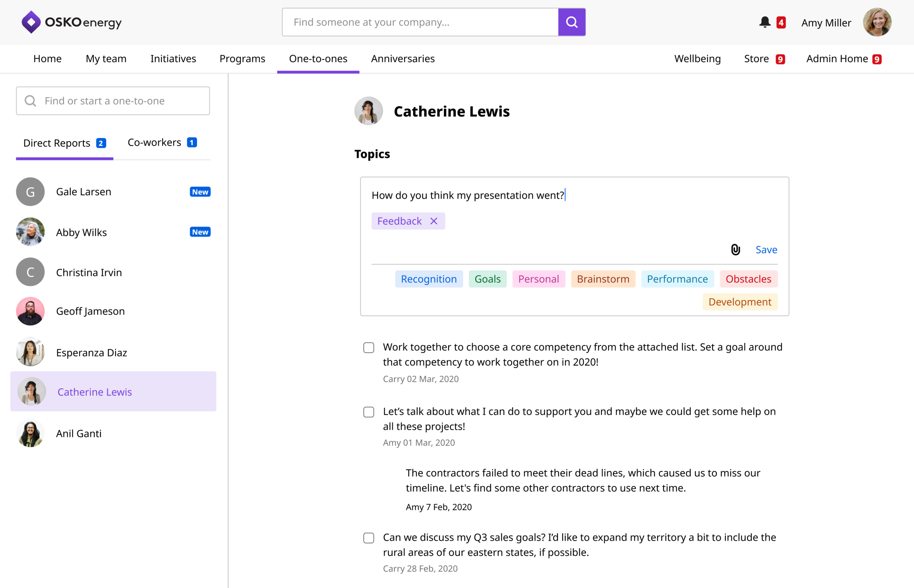
Task: Click 'Carry 28 Feb, 2020' timestamp
Action: (x=420, y=569)
